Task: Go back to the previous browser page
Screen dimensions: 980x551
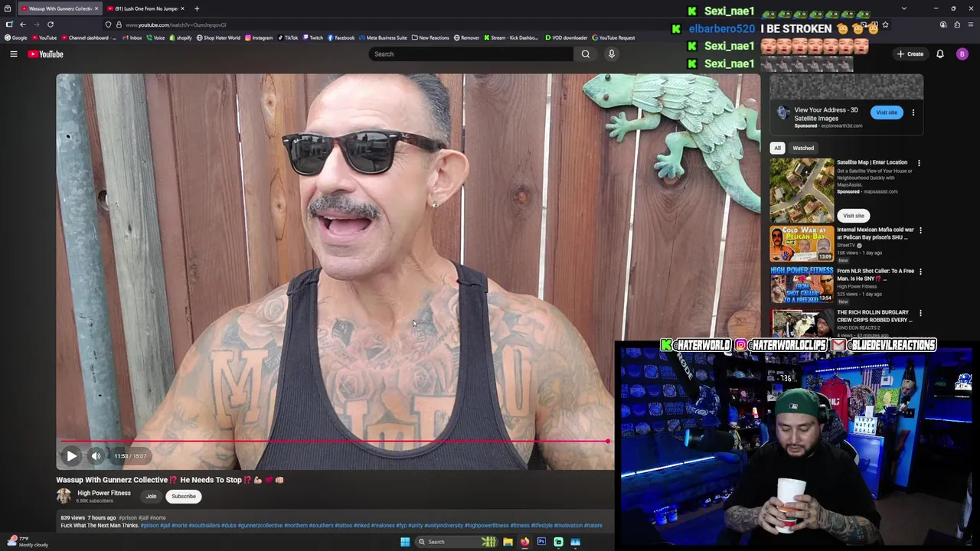Action: [22, 24]
